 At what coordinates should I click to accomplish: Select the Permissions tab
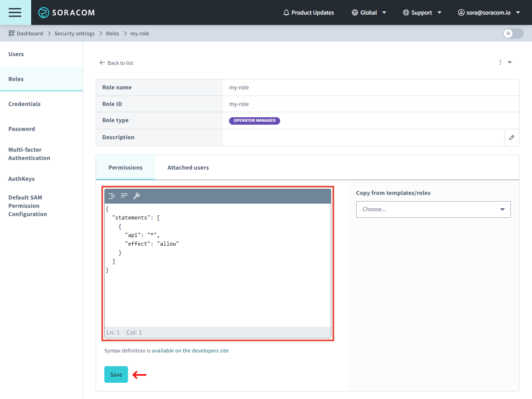[125, 167]
